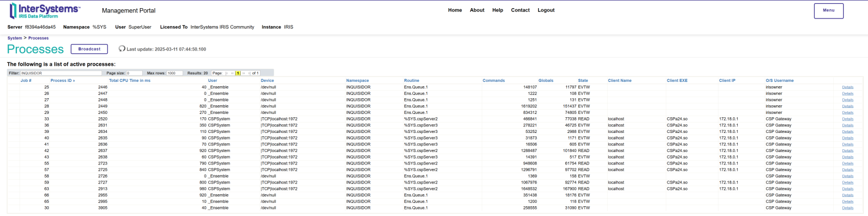Open the Home menu item
Image resolution: width=868 pixels, height=216 pixels.
point(455,10)
